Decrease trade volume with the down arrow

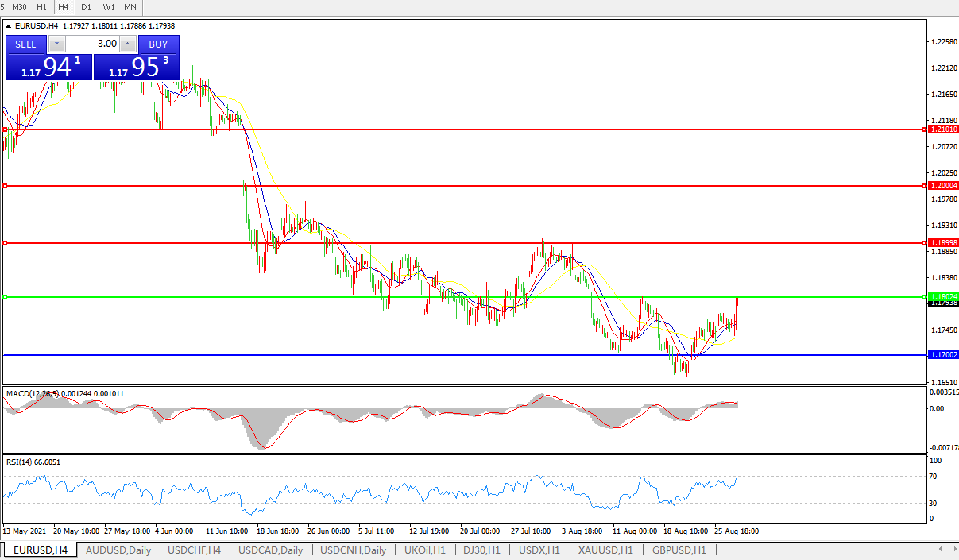(57, 44)
